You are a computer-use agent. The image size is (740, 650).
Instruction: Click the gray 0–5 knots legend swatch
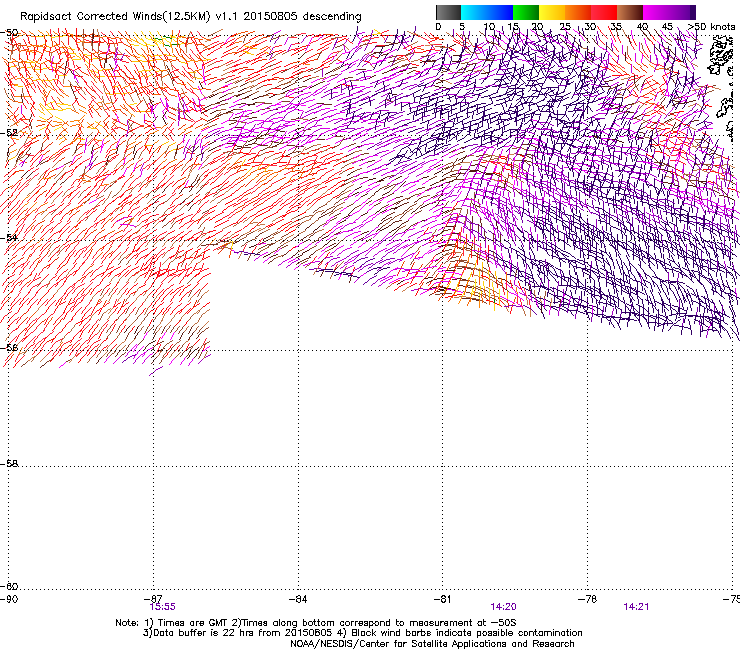(x=448, y=12)
